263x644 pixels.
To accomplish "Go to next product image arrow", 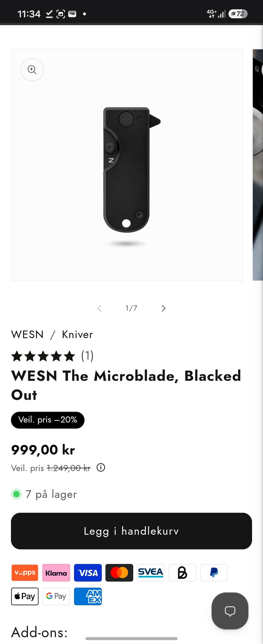I will 164,308.
